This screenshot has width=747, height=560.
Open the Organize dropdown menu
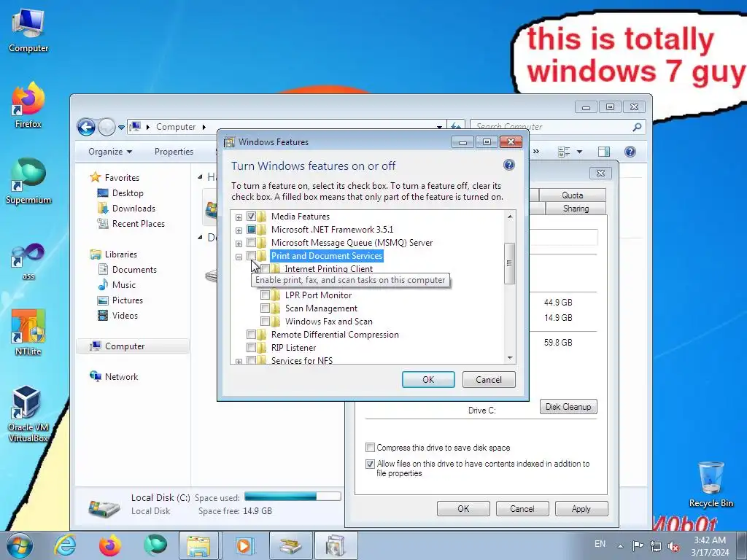(x=110, y=152)
